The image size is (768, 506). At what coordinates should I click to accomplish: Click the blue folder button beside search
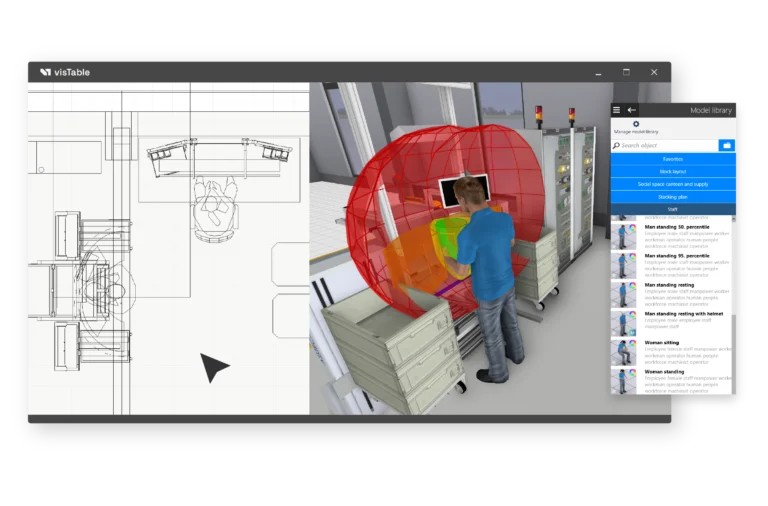tap(727, 145)
